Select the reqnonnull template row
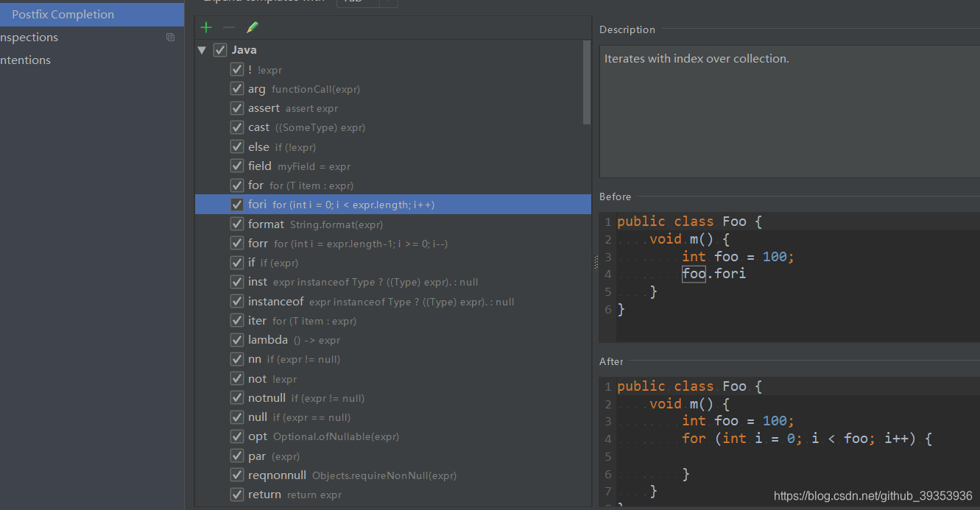Screen dimensions: 980x510 [x=393, y=475]
